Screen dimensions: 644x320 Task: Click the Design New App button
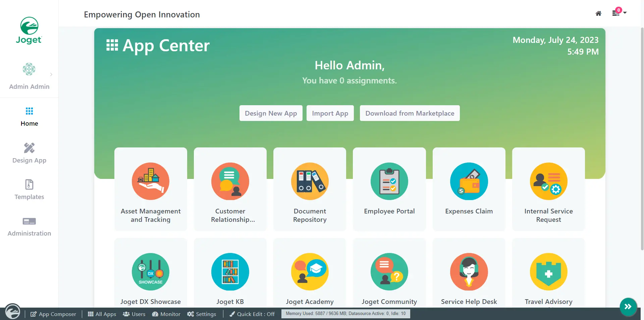point(271,113)
